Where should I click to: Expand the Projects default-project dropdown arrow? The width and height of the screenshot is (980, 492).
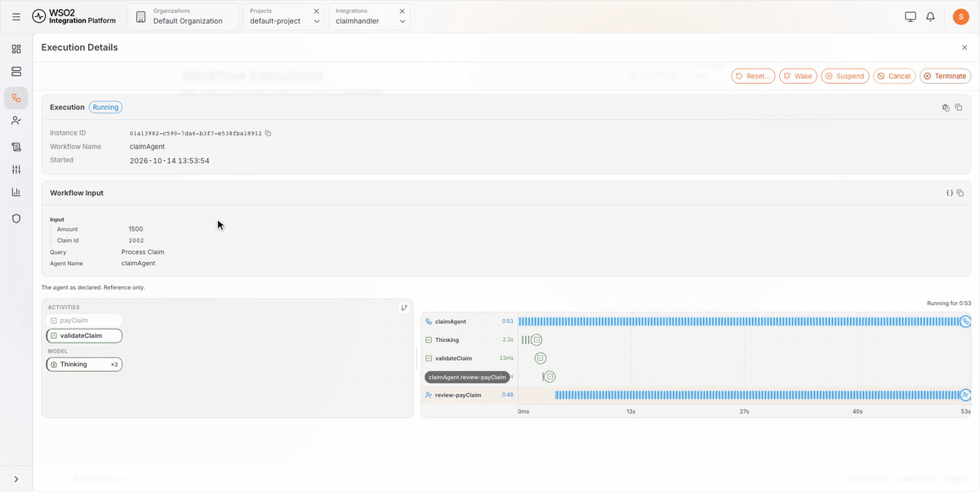(x=317, y=21)
